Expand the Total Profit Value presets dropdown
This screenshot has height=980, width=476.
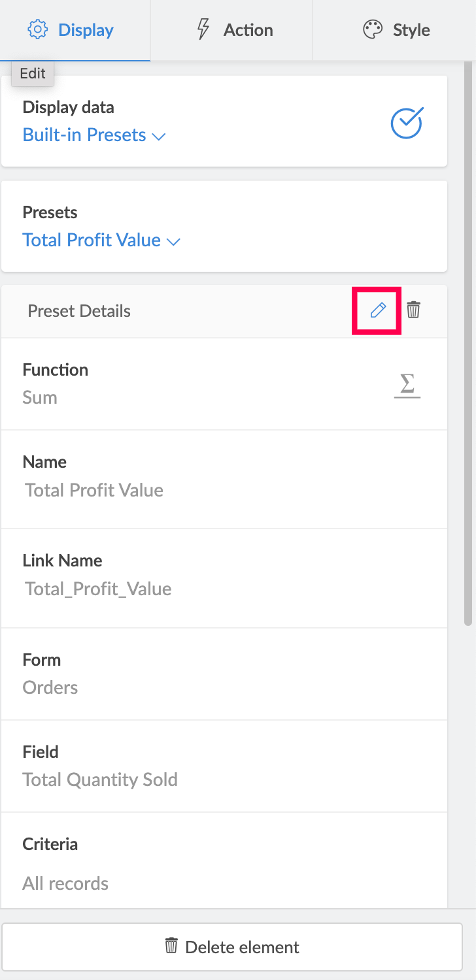[101, 240]
